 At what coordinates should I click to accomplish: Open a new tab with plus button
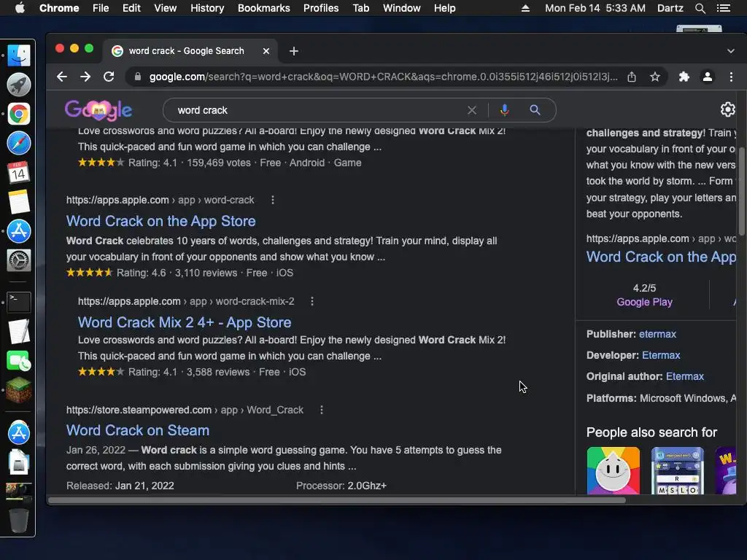pos(294,51)
